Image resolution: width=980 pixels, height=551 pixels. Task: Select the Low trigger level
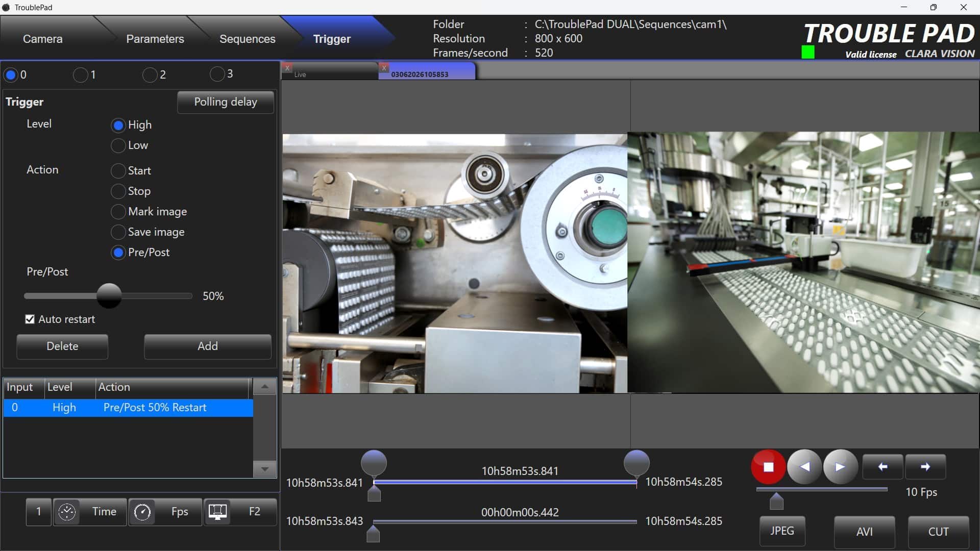point(118,145)
